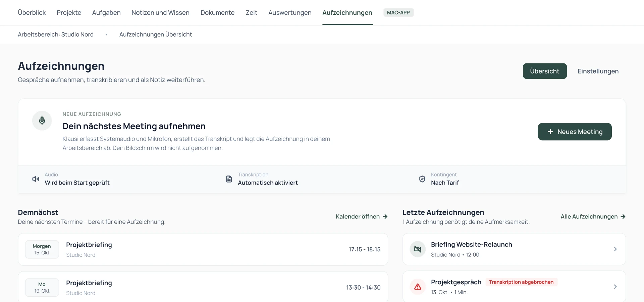Viewport: 644px width, 302px height.
Task: Open the Einstellungen view
Action: (598, 71)
